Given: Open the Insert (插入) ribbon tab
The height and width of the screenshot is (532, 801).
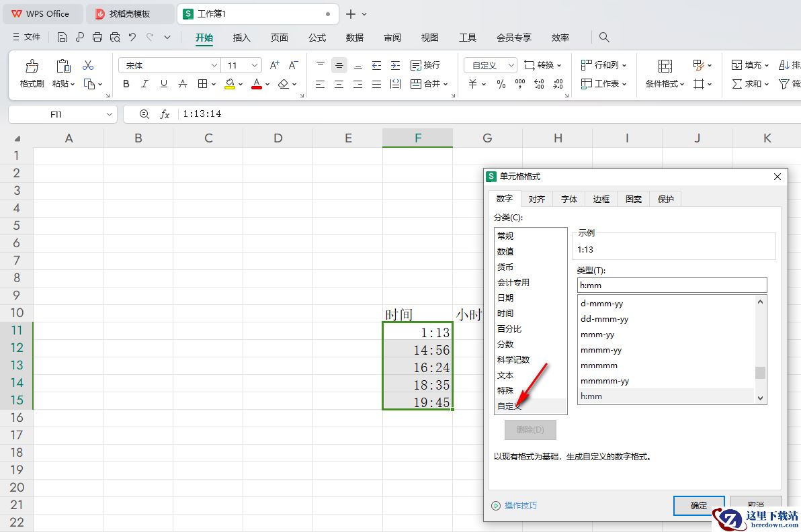Looking at the screenshot, I should pos(242,38).
